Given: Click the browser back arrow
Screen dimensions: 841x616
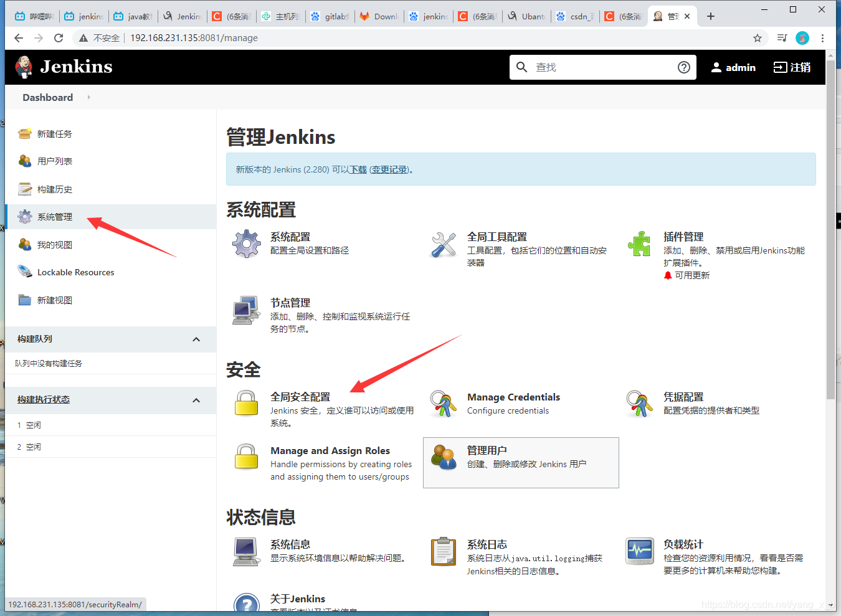Looking at the screenshot, I should [x=19, y=38].
